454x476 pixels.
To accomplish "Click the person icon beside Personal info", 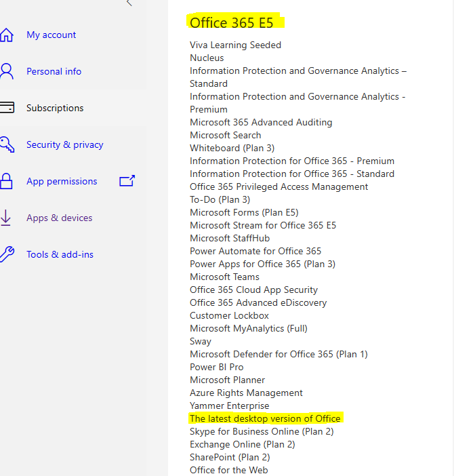I will [x=6, y=71].
